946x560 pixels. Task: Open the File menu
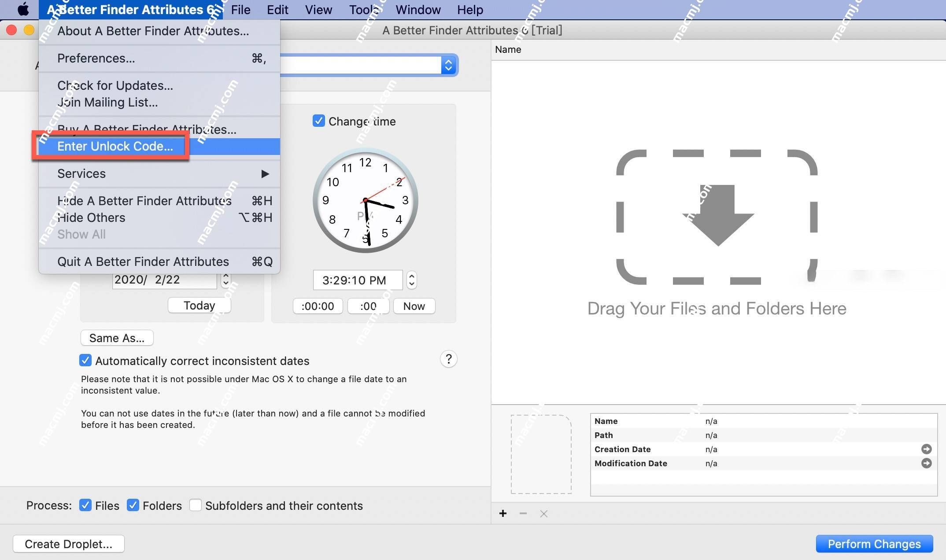click(x=240, y=10)
